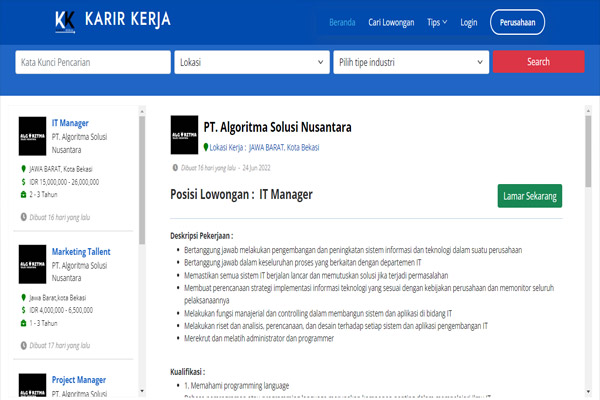Screen dimensions: 600x400
Task: Open Cari Lowongan from the navbar
Action: click(391, 21)
